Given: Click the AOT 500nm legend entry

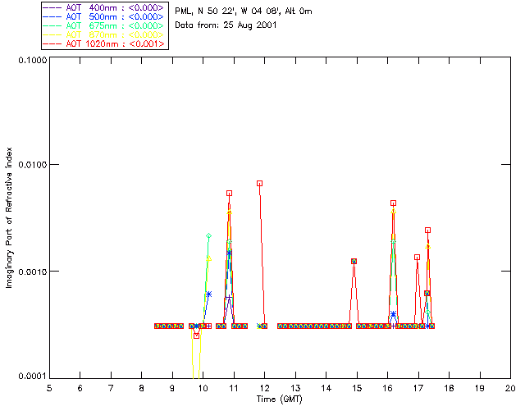Looking at the screenshot, I should click(x=104, y=16).
